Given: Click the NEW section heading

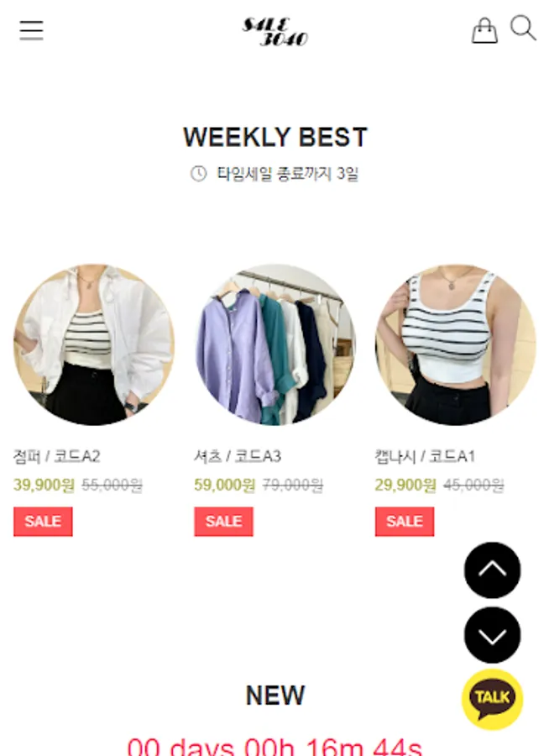Looking at the screenshot, I should [x=275, y=696].
